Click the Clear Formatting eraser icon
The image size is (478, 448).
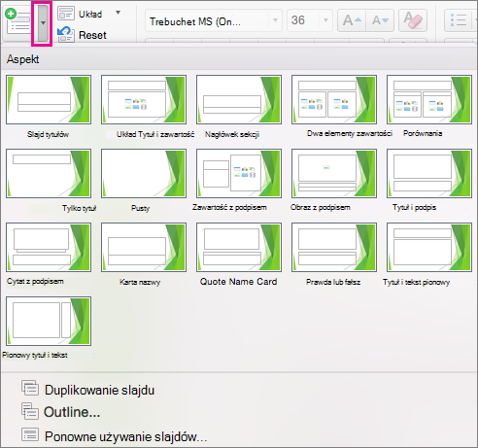tap(413, 20)
